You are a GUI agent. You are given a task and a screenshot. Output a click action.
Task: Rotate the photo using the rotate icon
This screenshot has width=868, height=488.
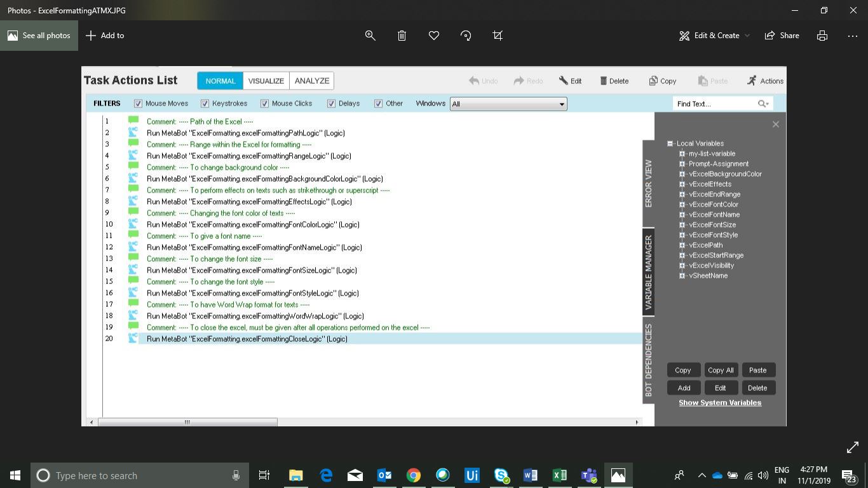pos(466,36)
